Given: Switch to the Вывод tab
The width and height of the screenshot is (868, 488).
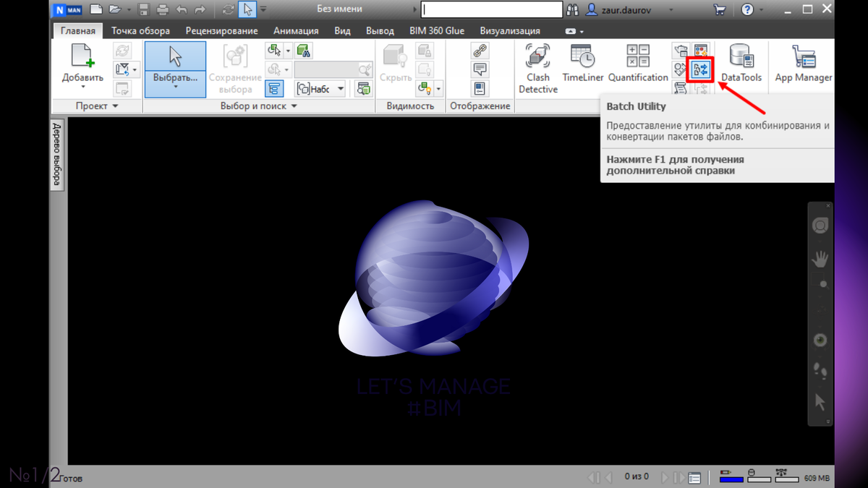Looking at the screenshot, I should [x=380, y=31].
